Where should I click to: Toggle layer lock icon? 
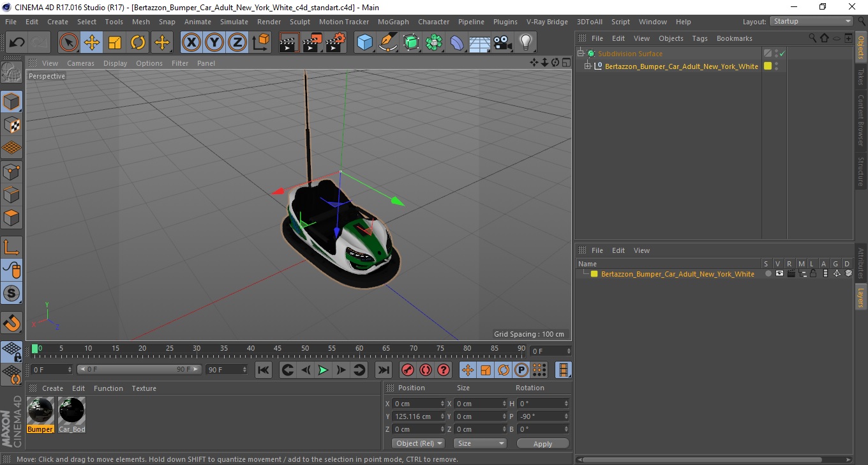tap(813, 273)
